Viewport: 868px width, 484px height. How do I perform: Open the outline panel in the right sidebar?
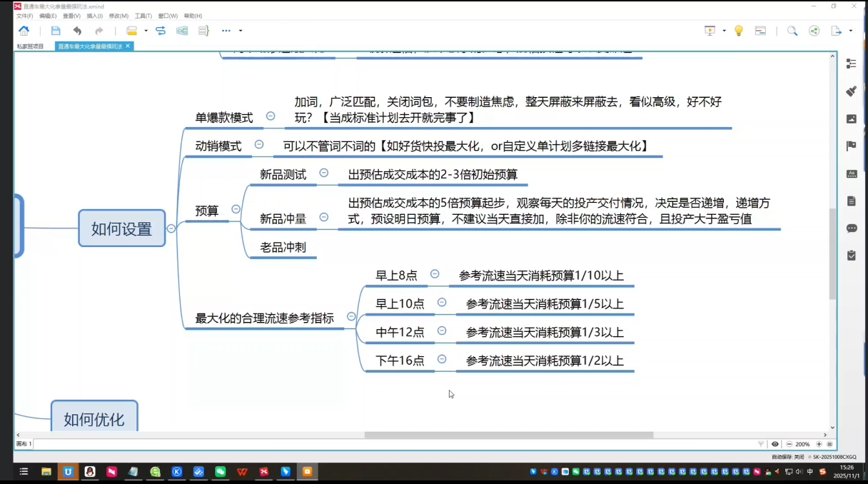tap(851, 64)
